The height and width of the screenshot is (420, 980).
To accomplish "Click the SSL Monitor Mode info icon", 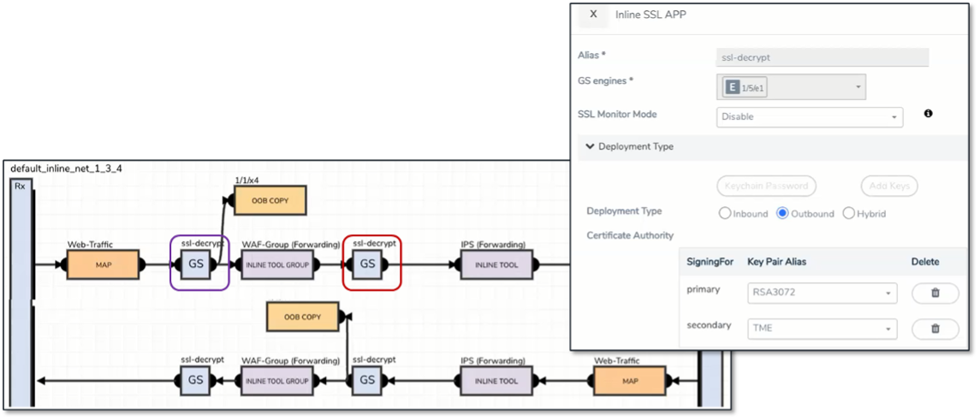I will pyautogui.click(x=929, y=113).
